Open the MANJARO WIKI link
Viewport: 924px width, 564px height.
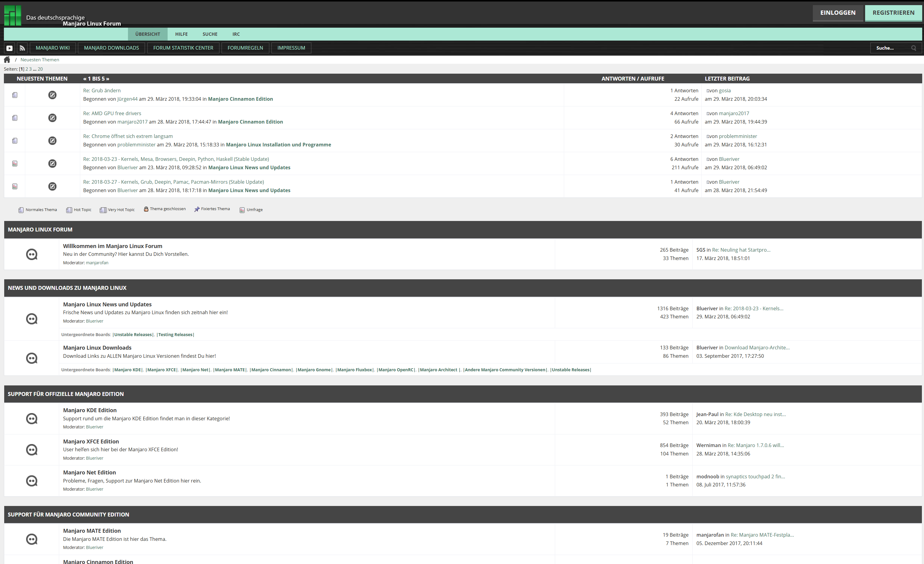click(x=53, y=48)
